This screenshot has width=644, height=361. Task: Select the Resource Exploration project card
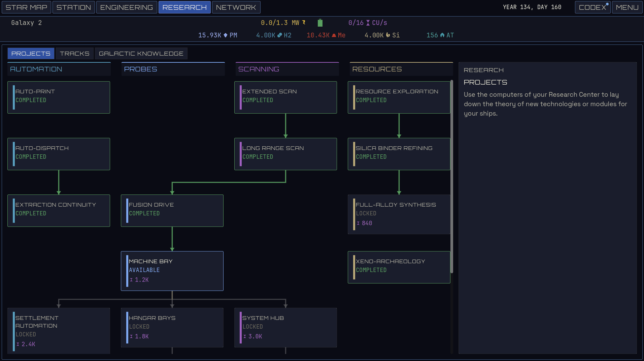click(x=399, y=97)
